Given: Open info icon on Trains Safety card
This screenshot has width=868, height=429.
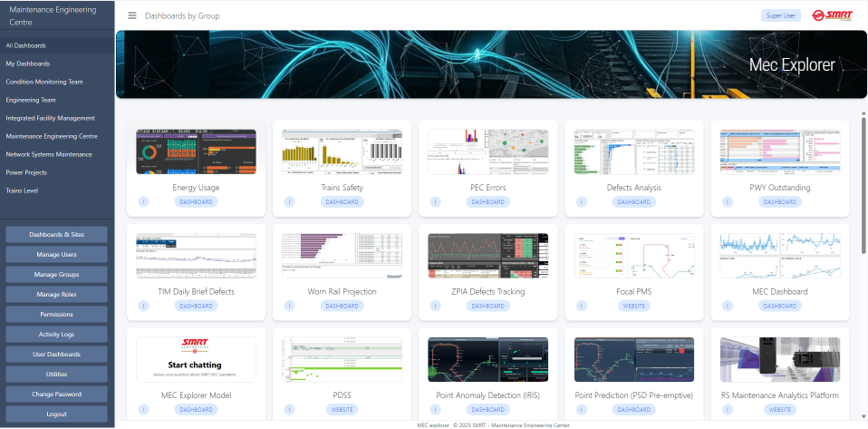Looking at the screenshot, I should click(290, 202).
